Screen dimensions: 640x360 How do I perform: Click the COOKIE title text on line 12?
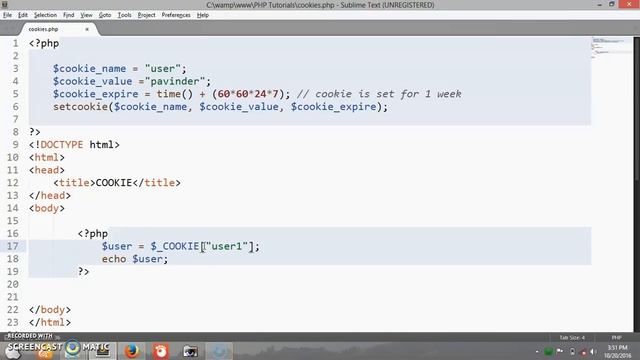pos(114,182)
